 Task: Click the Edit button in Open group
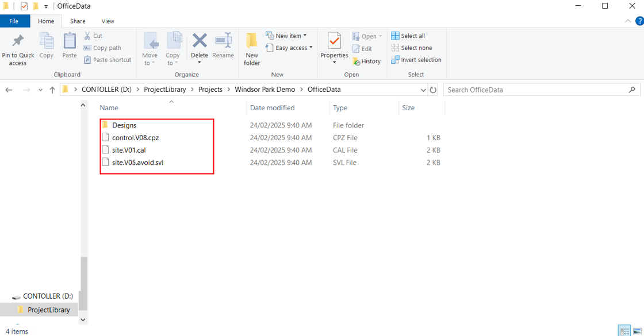coord(362,48)
